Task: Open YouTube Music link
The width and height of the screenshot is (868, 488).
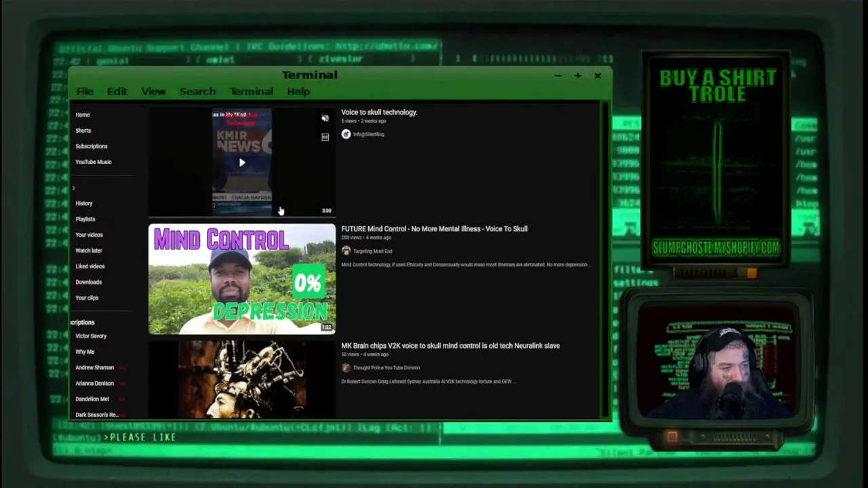Action: 94,162
